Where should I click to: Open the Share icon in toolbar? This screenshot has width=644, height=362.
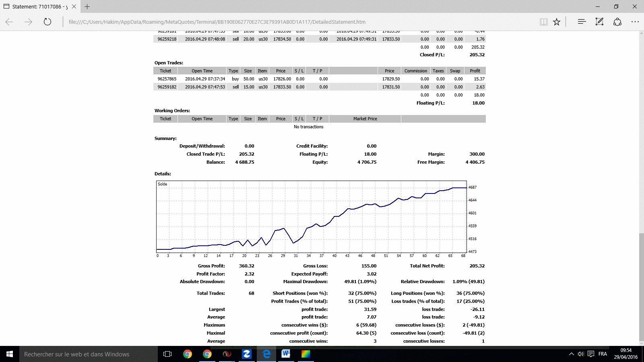[x=617, y=22]
